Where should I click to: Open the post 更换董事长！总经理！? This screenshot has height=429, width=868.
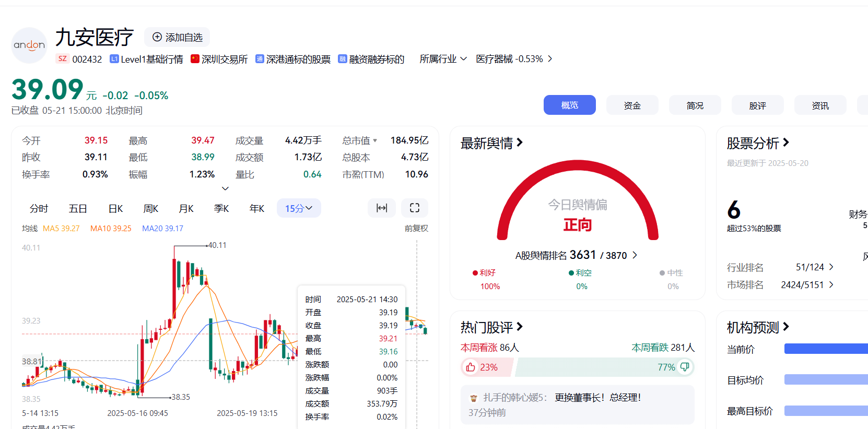pos(597,398)
